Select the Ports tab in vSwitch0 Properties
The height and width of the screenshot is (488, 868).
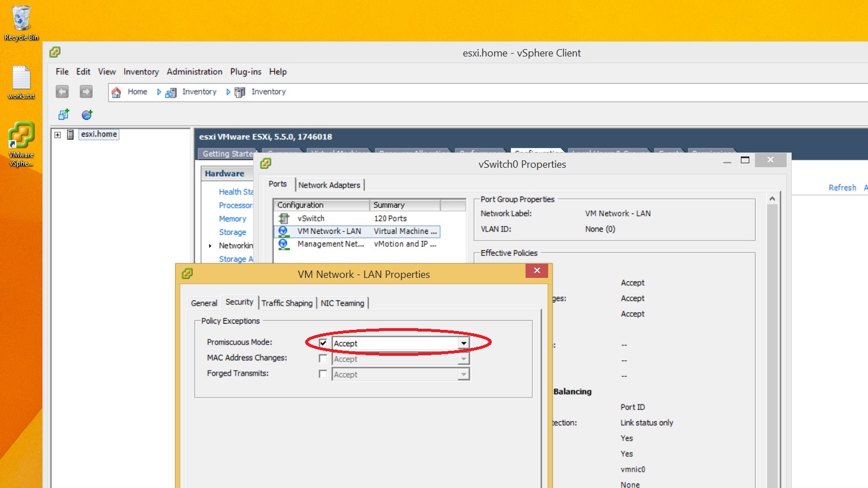[x=278, y=184]
